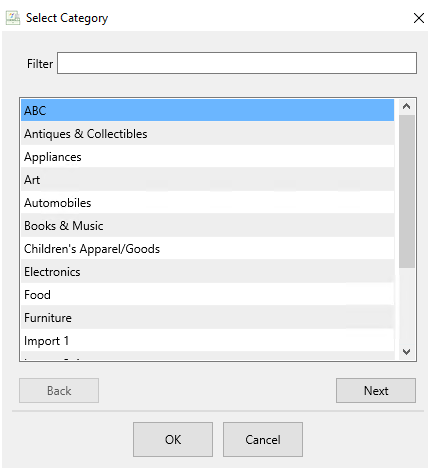The height and width of the screenshot is (472, 432).
Task: Select the Food category
Action: pos(207,294)
